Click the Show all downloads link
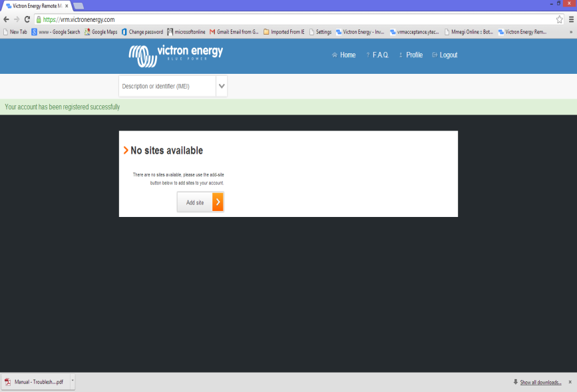This screenshot has width=577, height=392. pos(540,382)
